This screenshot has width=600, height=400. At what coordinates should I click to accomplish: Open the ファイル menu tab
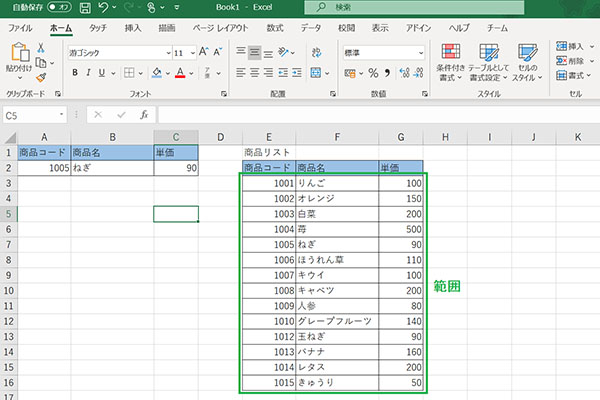pyautogui.click(x=19, y=28)
